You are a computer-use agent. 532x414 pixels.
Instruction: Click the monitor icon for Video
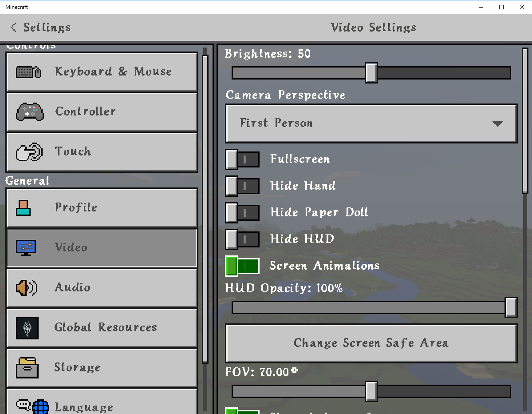click(26, 247)
